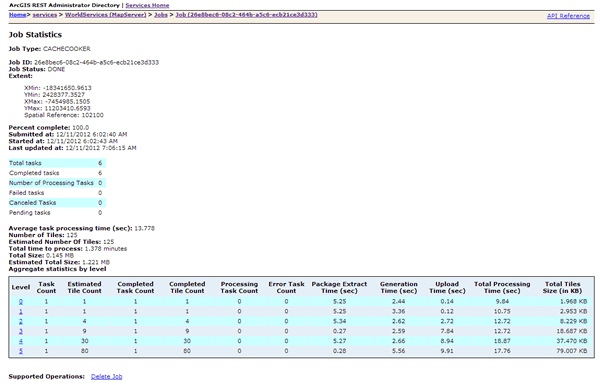Select the Job Statistics heading
This screenshot has width=600, height=385.
click(x=35, y=35)
